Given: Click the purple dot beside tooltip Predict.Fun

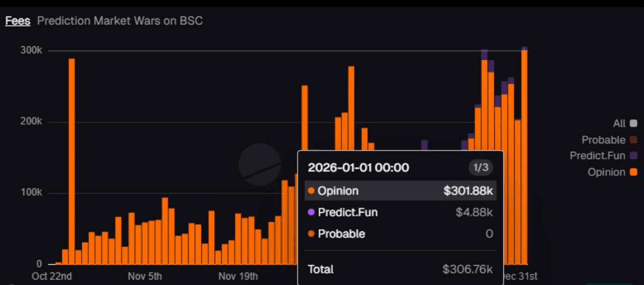Looking at the screenshot, I should click(x=311, y=212).
